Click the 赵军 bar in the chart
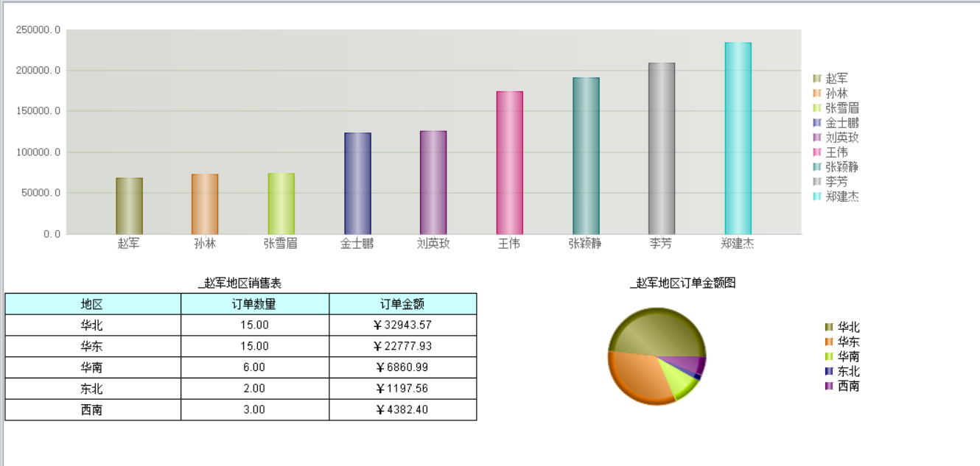Viewport: 980px width, 466px height. [129, 206]
